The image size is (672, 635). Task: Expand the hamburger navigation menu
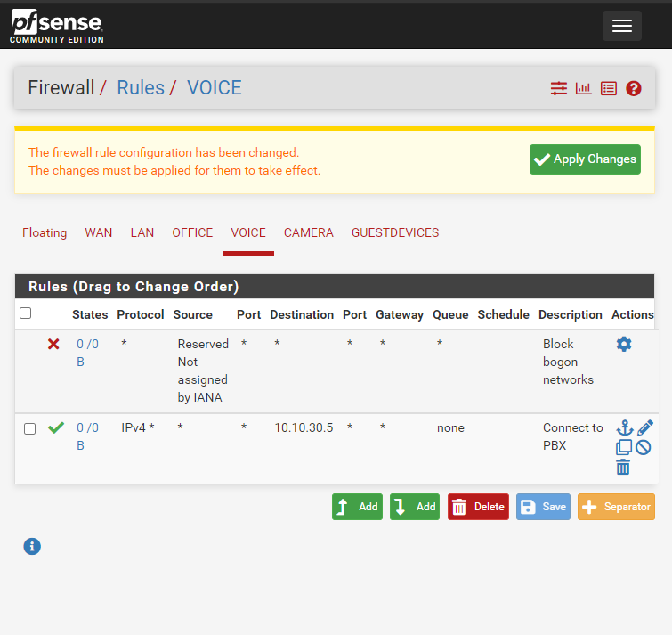point(621,26)
